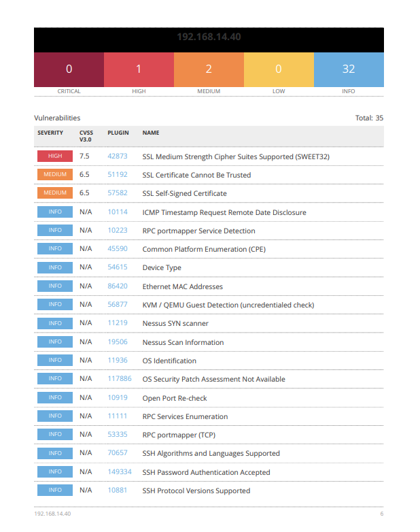Open plugin link 51192
Image resolution: width=420 pixels, height=532 pixels.
coord(117,175)
